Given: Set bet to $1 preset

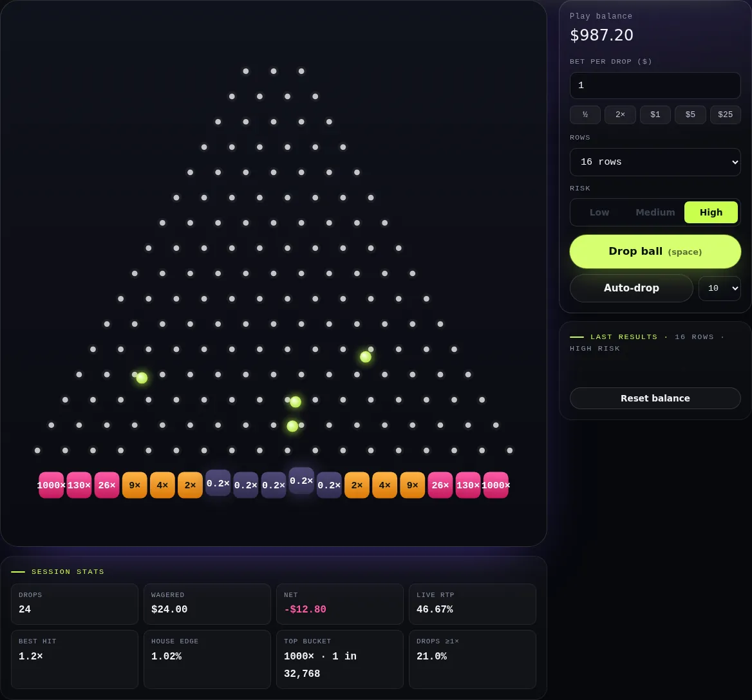Looking at the screenshot, I should click(655, 115).
